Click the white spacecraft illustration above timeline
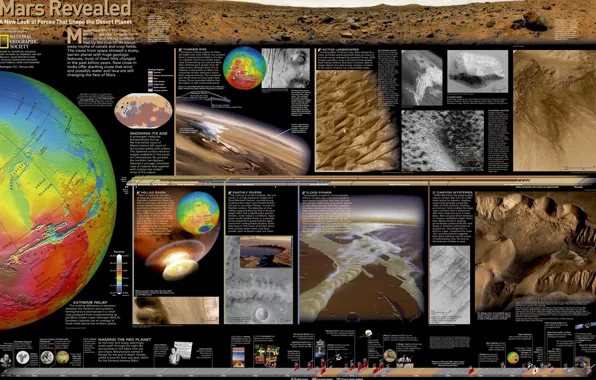Viewport: 596px width, 380px height. (x=368, y=333)
